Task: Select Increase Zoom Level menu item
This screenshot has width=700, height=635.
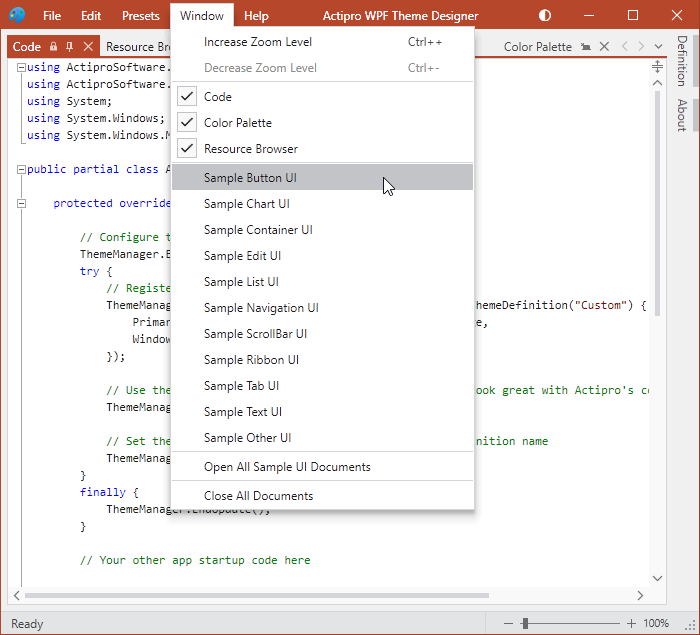Action: tap(322, 42)
